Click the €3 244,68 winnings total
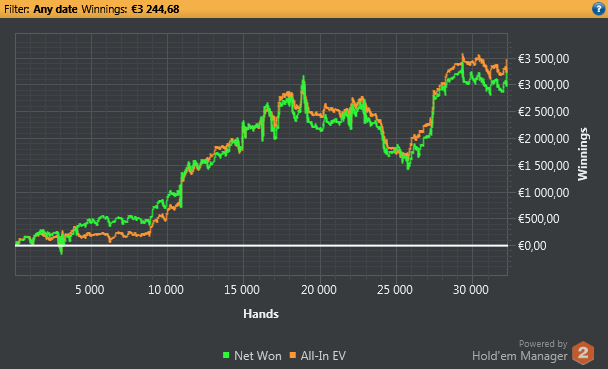This screenshot has width=608, height=369. click(155, 9)
